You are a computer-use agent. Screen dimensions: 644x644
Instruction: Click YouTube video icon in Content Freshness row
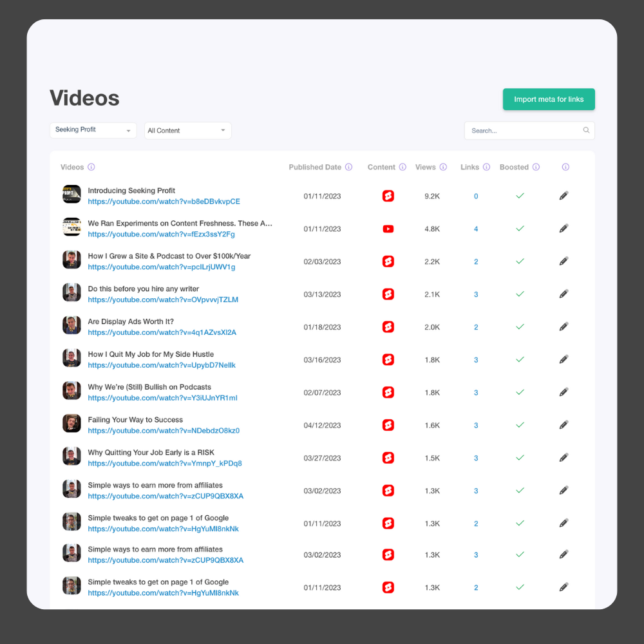pos(388,229)
